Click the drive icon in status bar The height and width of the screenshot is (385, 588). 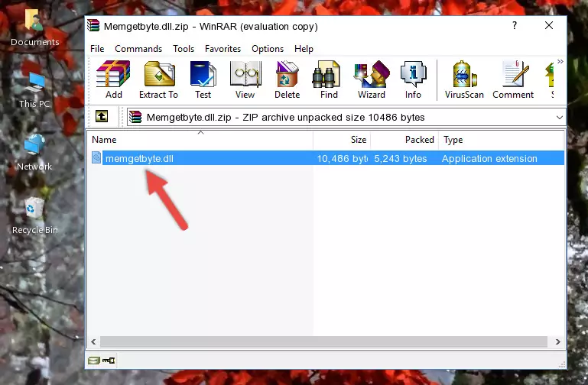point(94,361)
